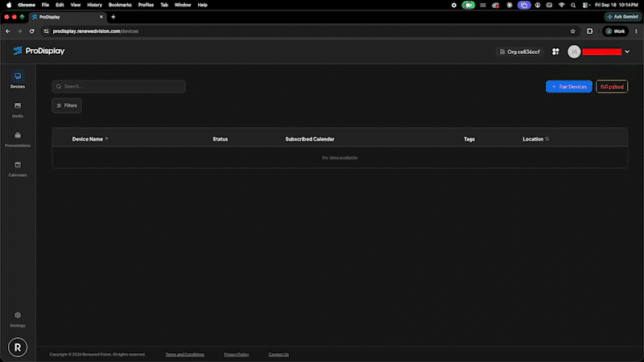Open the Chrome menu in menu bar
644x362 pixels.
27,5
